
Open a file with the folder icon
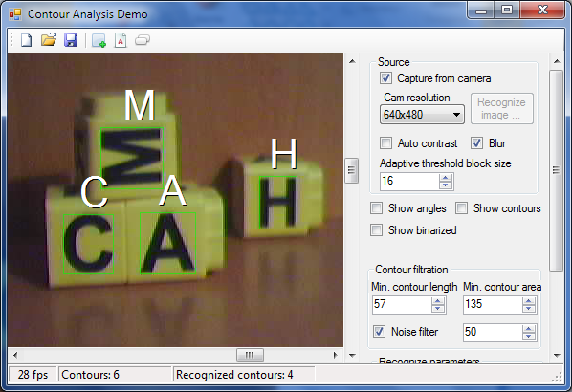[x=49, y=40]
